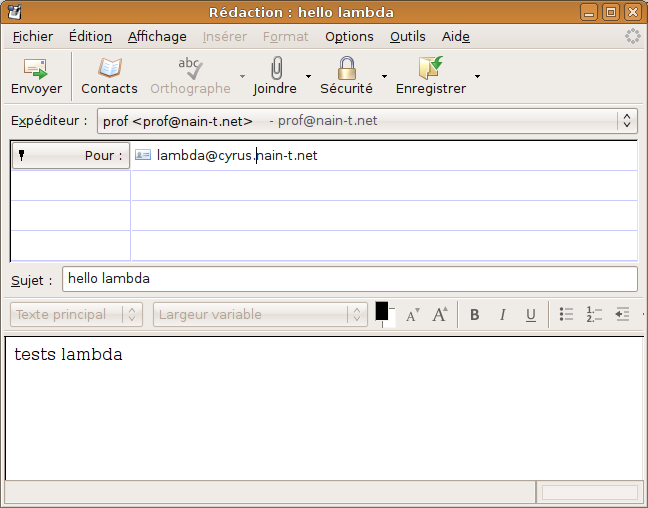Decrease font size with smaller A icon
The width and height of the screenshot is (648, 508).
tap(412, 315)
